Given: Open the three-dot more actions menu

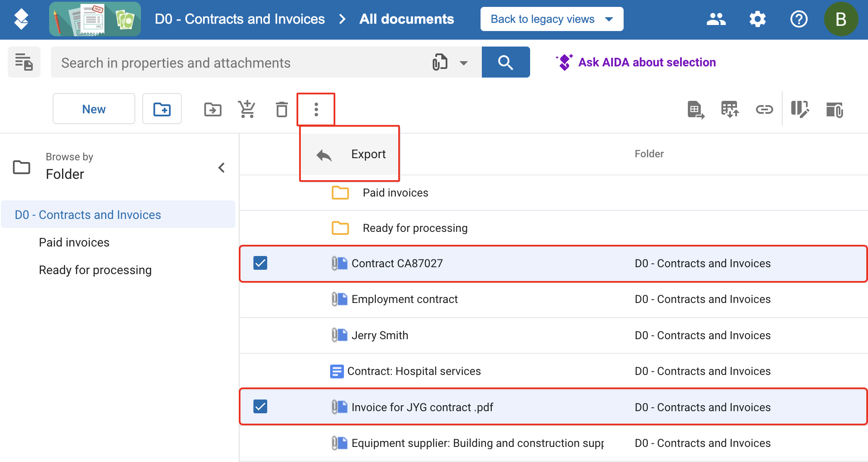Looking at the screenshot, I should 316,109.
